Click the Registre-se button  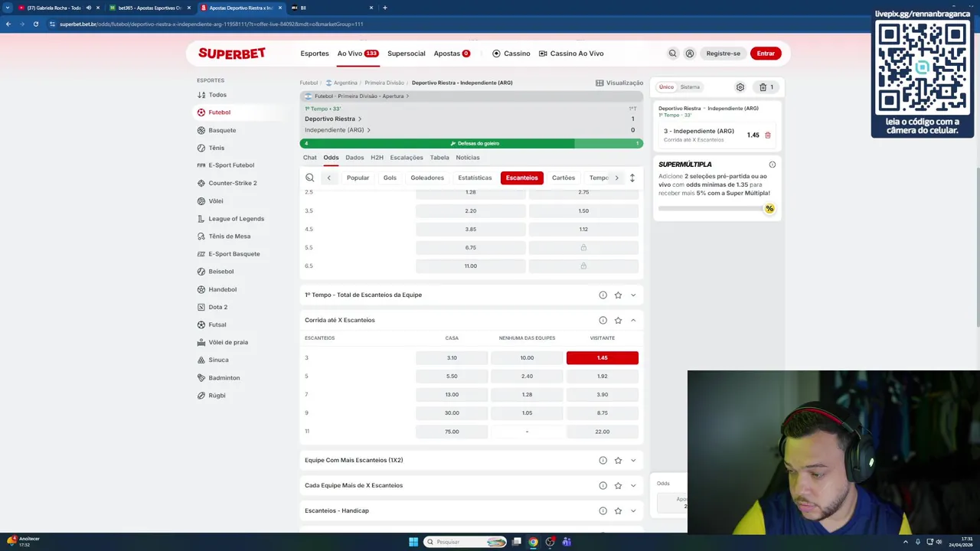724,54
